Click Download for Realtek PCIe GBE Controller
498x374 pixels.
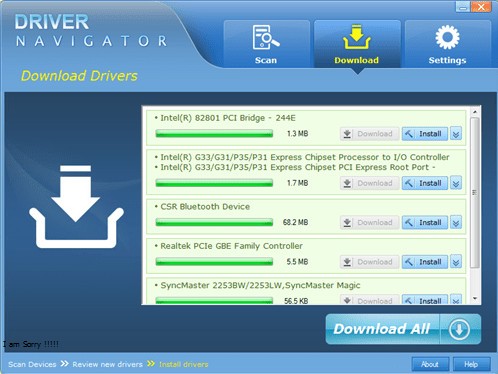(x=369, y=262)
